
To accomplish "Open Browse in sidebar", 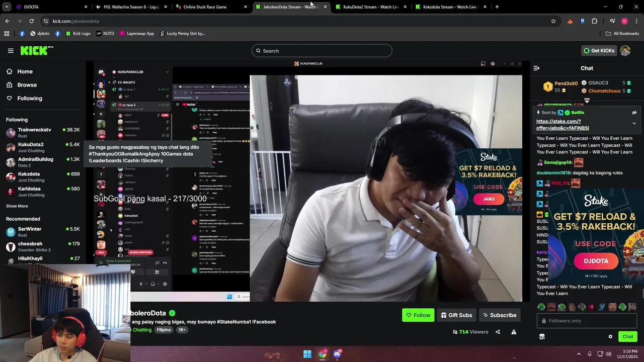I will (22, 85).
